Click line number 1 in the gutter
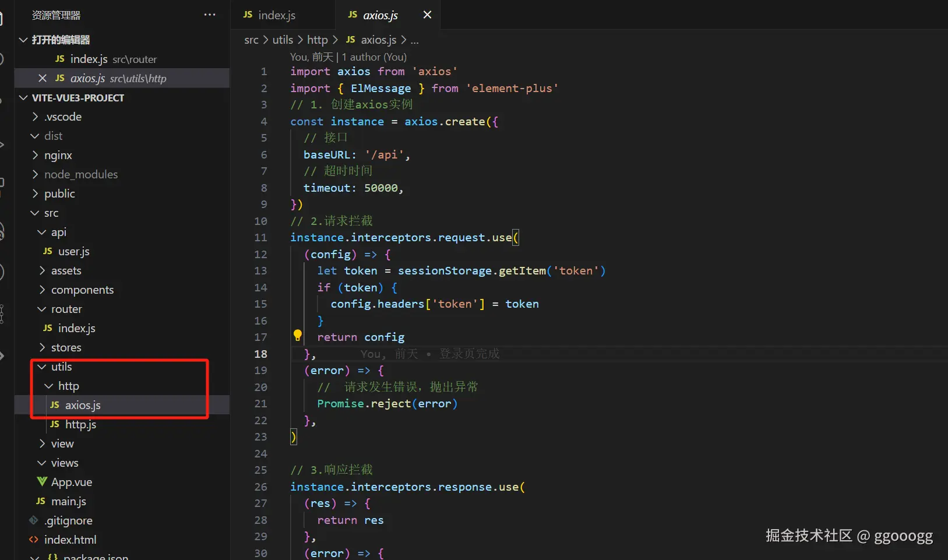Screen dimensions: 948x560 pos(264,72)
